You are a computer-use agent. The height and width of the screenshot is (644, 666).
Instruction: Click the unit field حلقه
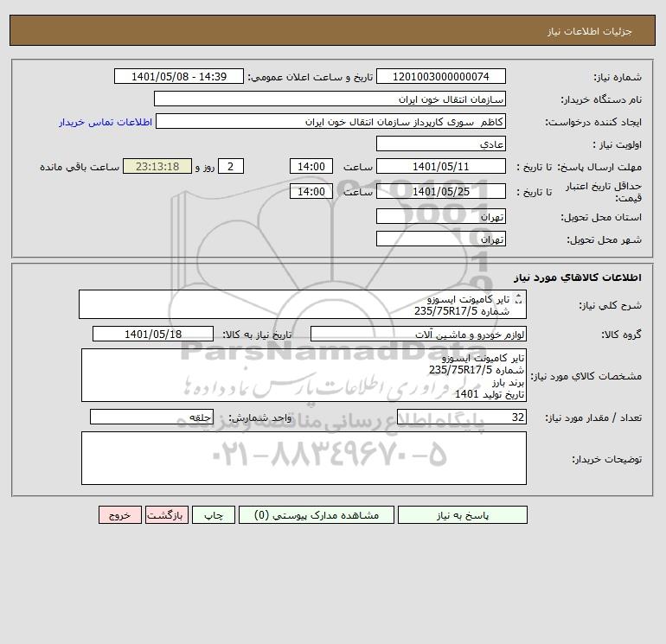coord(151,417)
